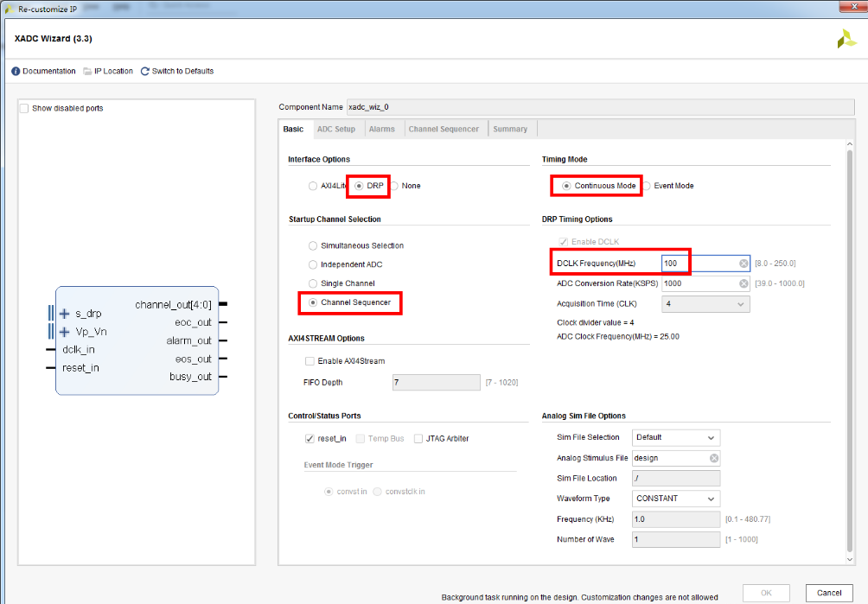Choose the Single Channel startup option
The width and height of the screenshot is (868, 604).
313,283
